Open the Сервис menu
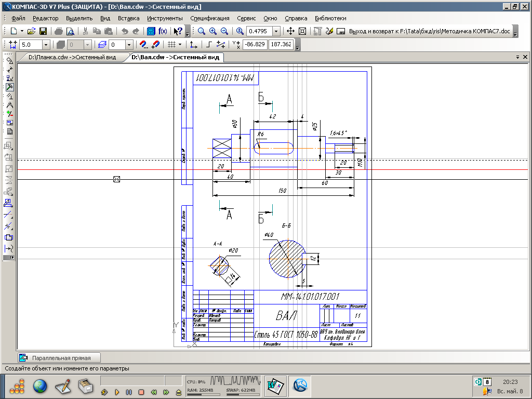 246,18
